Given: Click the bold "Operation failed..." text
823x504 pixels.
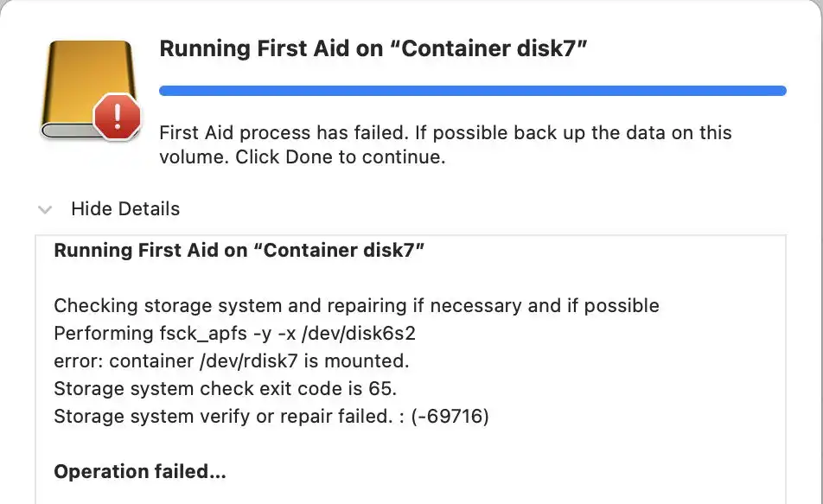Looking at the screenshot, I should pos(139,471).
